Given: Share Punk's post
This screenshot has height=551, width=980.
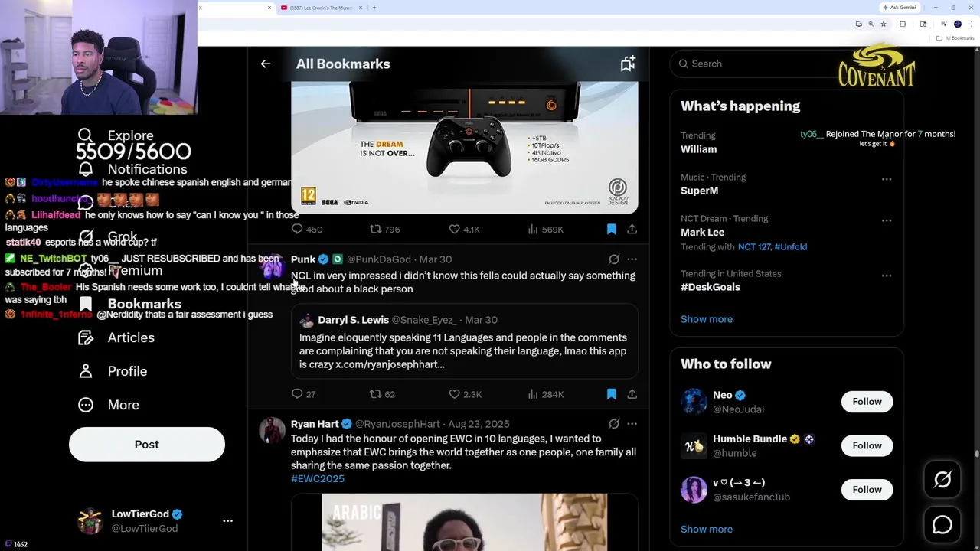Looking at the screenshot, I should point(632,394).
